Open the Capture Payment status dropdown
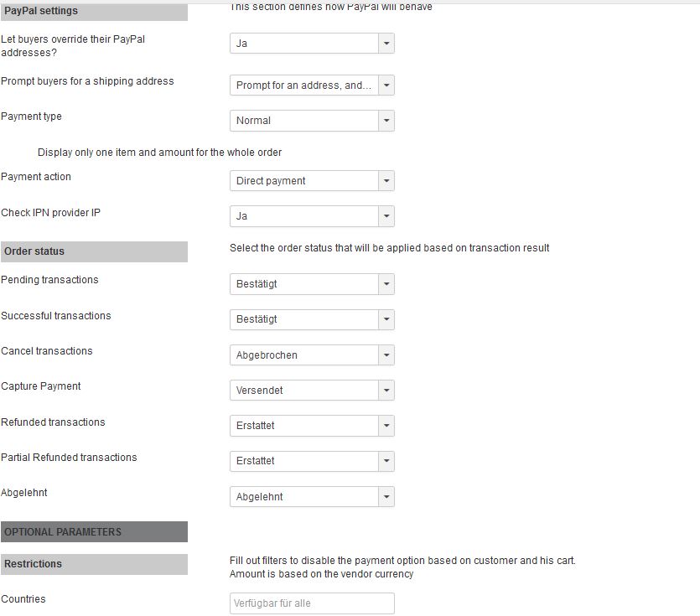Viewport: 700px width, 616px height. pyautogui.click(x=312, y=391)
